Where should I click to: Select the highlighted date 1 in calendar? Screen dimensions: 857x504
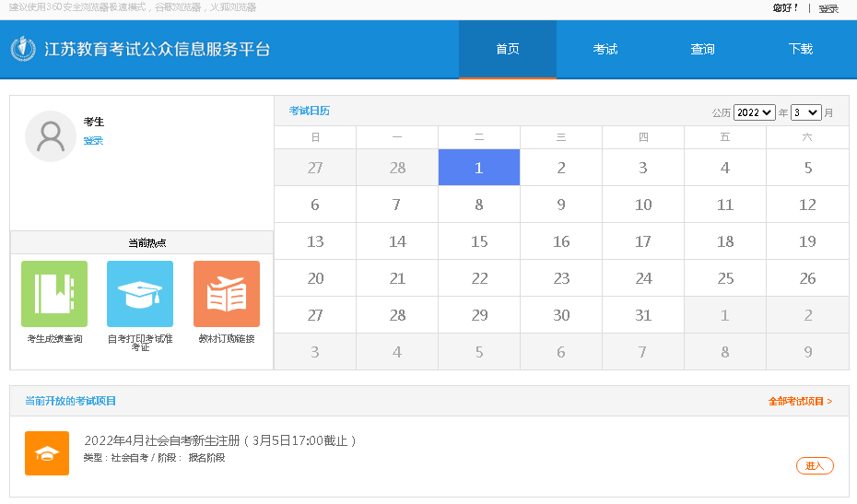[x=479, y=168]
